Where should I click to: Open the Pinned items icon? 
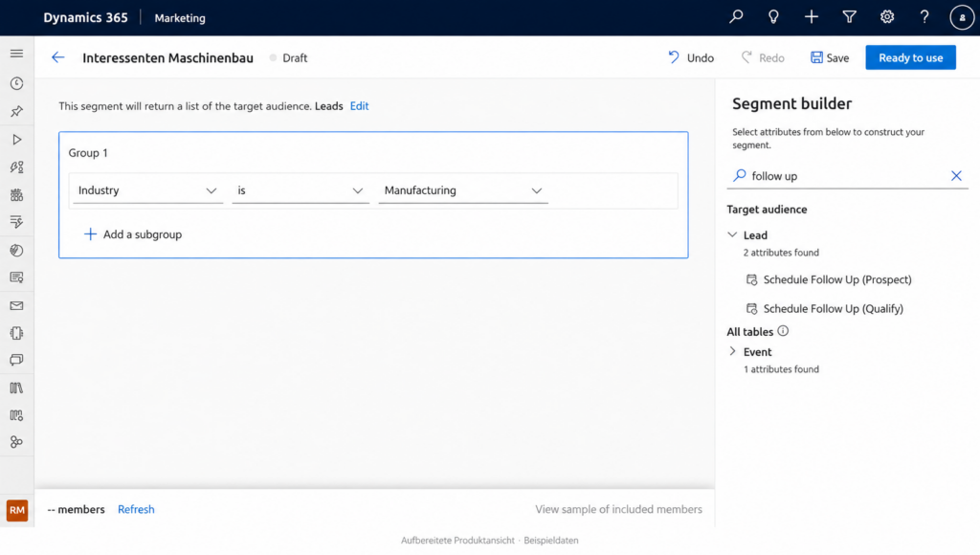point(17,111)
